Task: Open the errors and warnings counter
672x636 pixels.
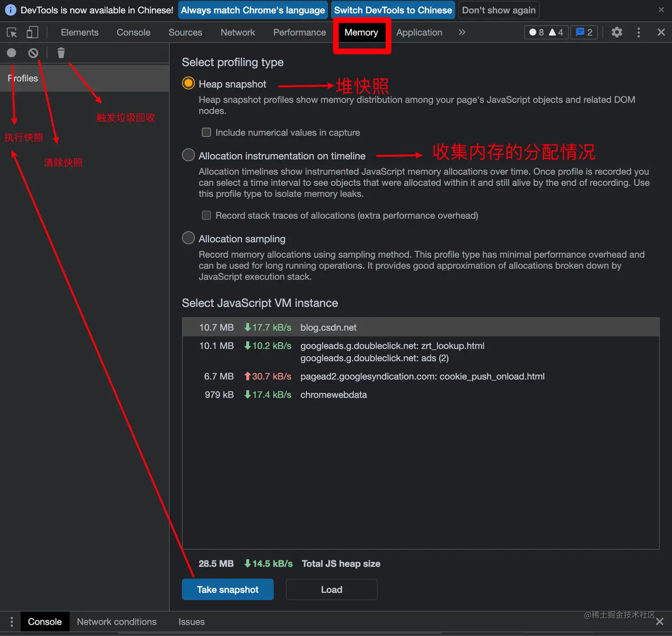Action: pyautogui.click(x=546, y=32)
